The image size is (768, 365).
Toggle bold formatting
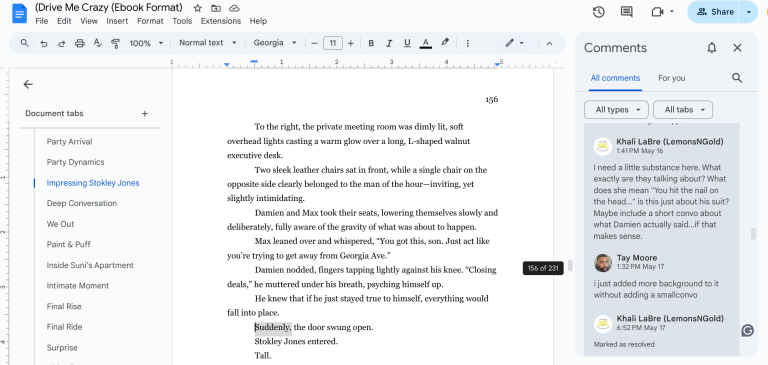(371, 43)
